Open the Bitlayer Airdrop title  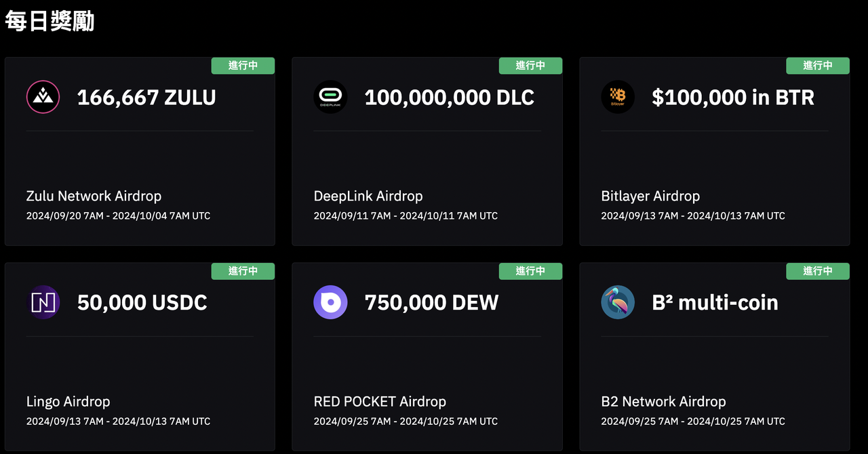[650, 196]
